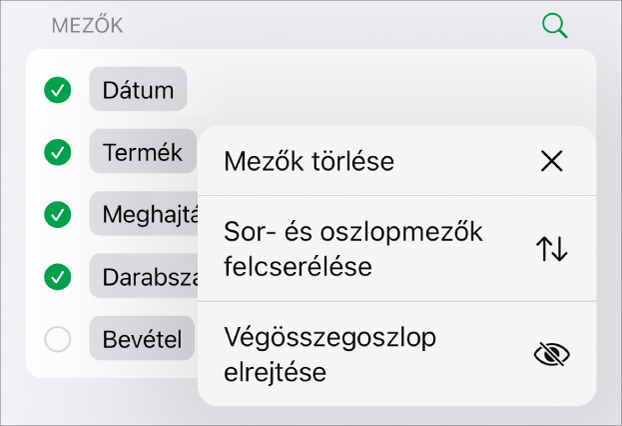This screenshot has width=622, height=426.
Task: Uncheck the Termék field checkbox
Action: tap(58, 153)
